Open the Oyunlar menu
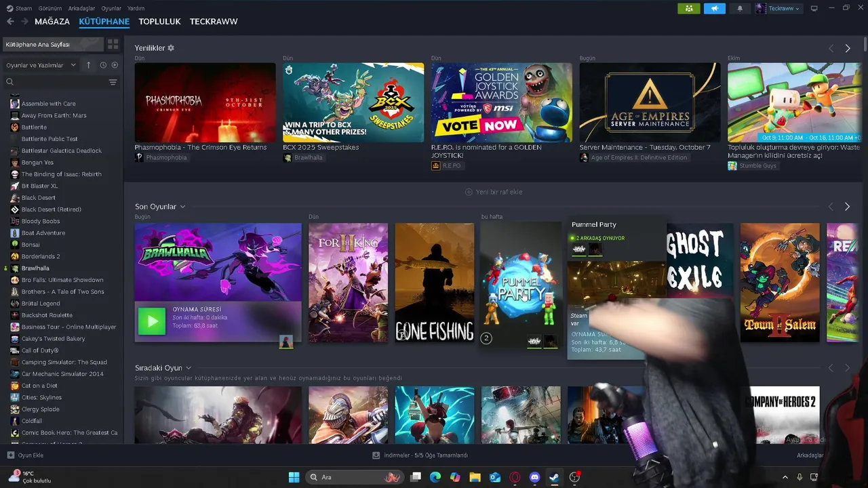Screen dimensions: 868x488 (111, 8)
